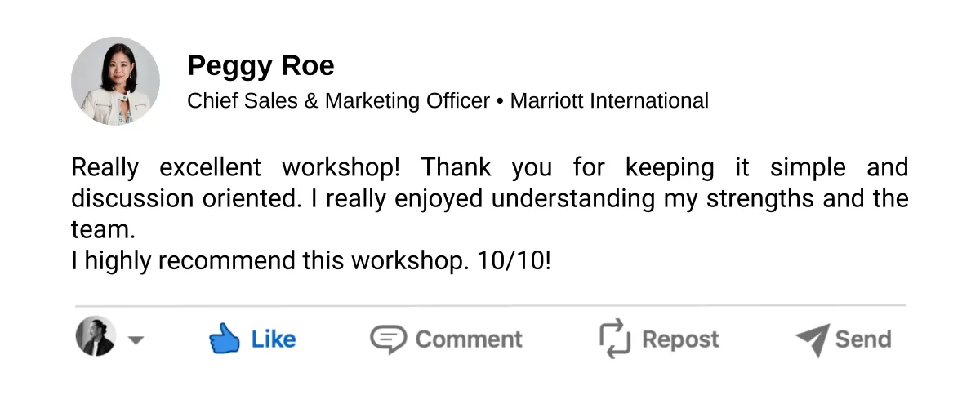Click the Send paper plane icon
The image size is (980, 408).
(x=812, y=339)
